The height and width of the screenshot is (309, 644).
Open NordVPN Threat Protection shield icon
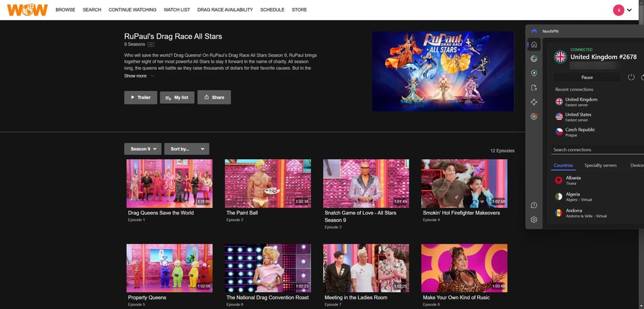533,73
